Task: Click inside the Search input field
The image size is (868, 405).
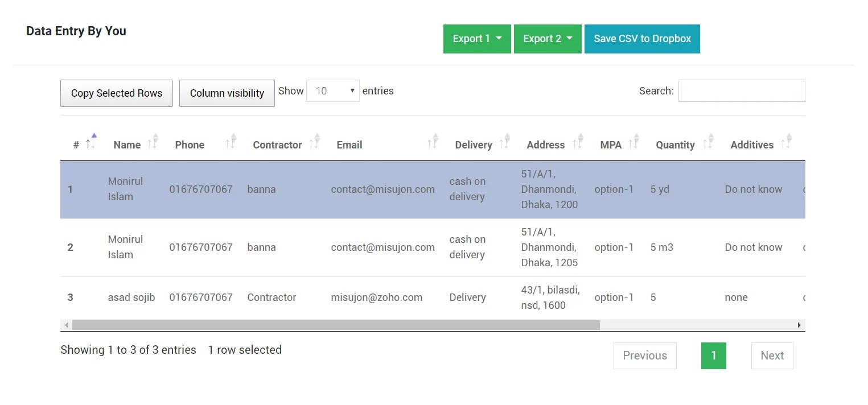Action: [x=741, y=90]
